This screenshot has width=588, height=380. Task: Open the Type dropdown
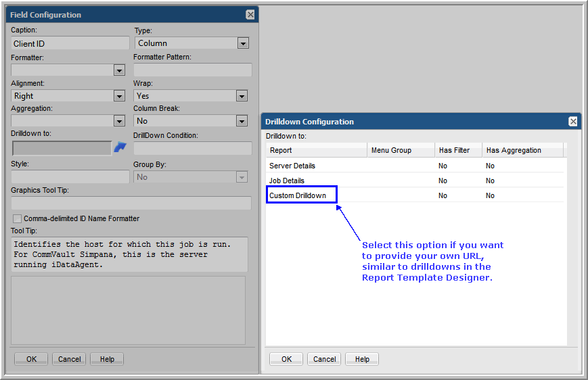coord(243,43)
